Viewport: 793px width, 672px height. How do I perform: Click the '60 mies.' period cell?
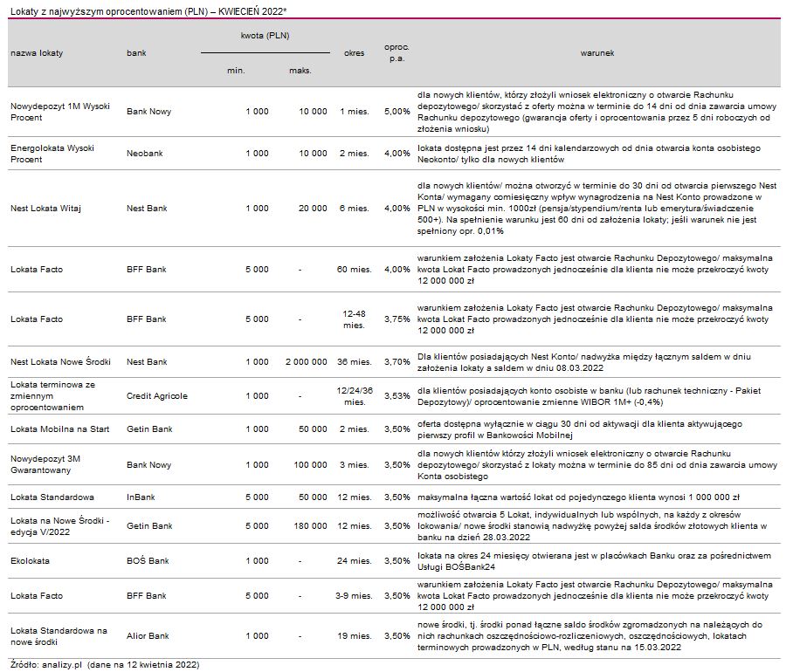[x=354, y=270]
